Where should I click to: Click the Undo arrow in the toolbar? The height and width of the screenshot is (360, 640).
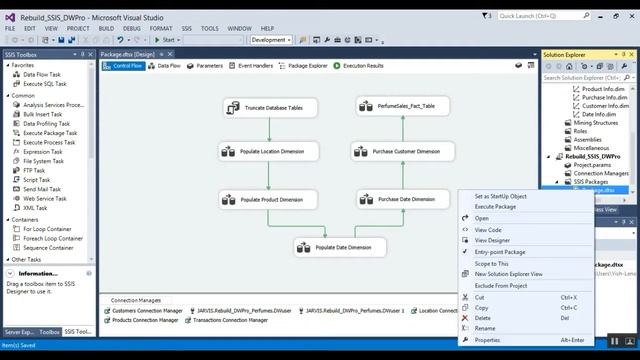pos(120,40)
